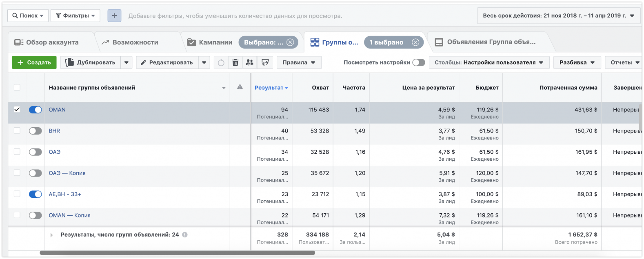Turn off the OMAN ad set toggle

tap(36, 110)
